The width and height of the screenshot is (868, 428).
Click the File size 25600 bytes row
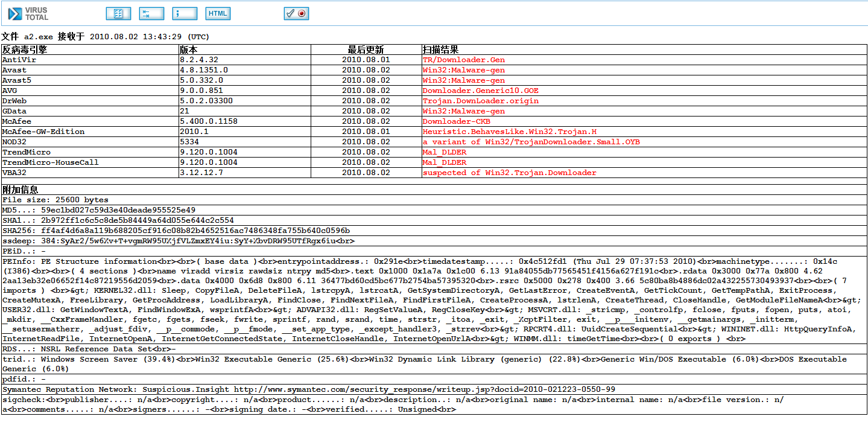point(434,200)
